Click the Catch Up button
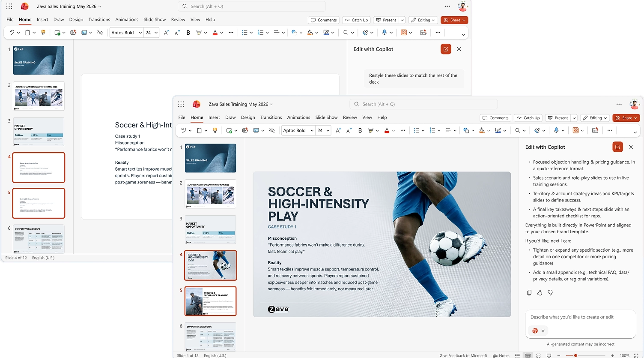This screenshot has width=644, height=358. 528,118
